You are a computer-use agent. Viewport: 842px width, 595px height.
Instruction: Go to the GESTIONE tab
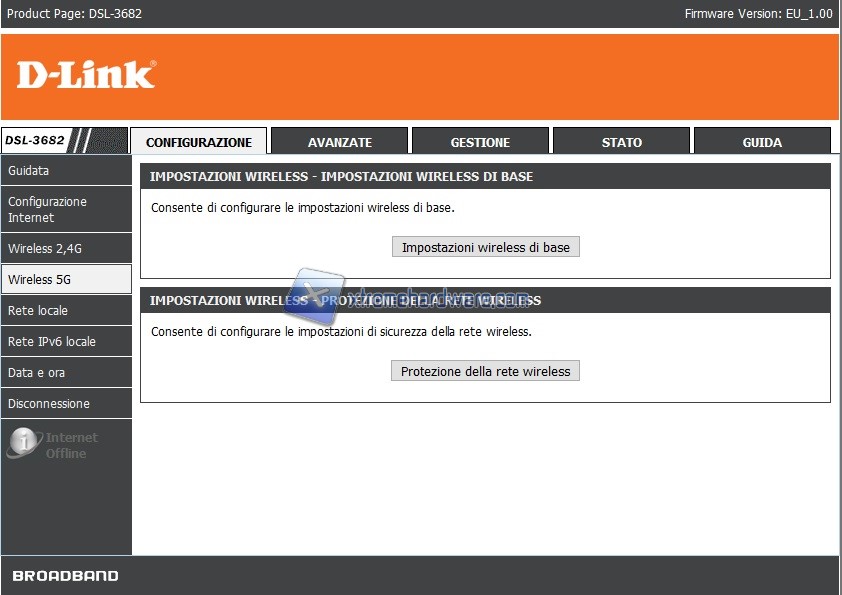[x=480, y=142]
